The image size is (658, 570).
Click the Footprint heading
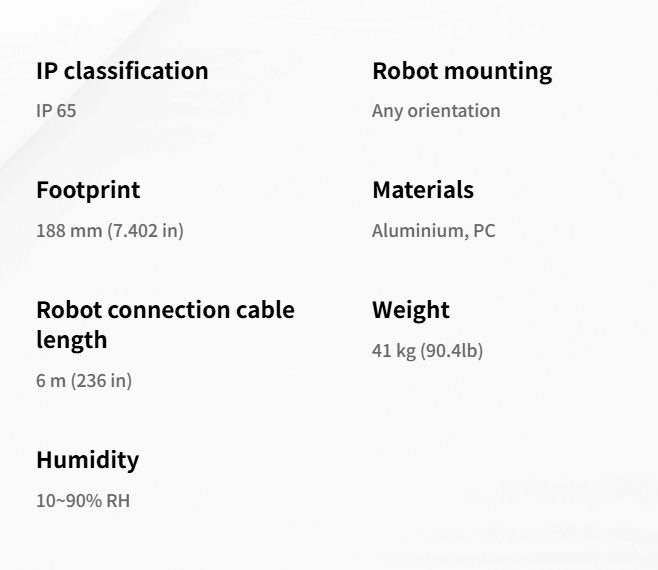tap(88, 191)
